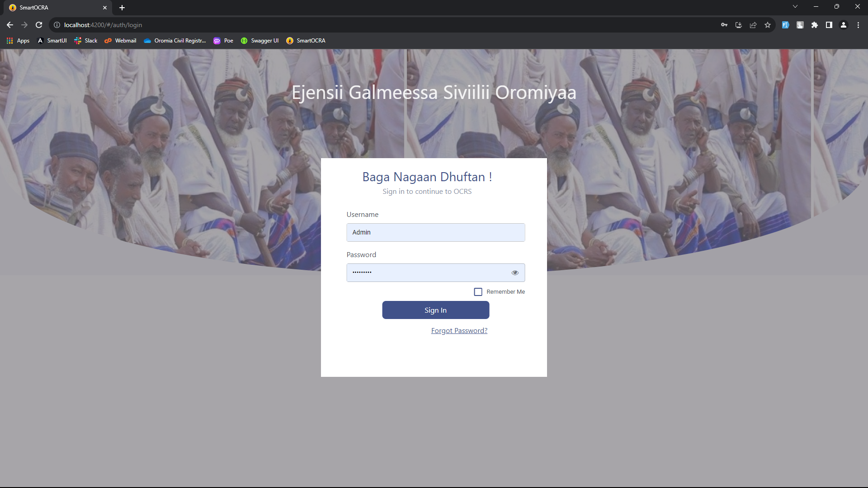Open the SmartUI bookmark
The width and height of the screenshot is (868, 488).
[52, 41]
